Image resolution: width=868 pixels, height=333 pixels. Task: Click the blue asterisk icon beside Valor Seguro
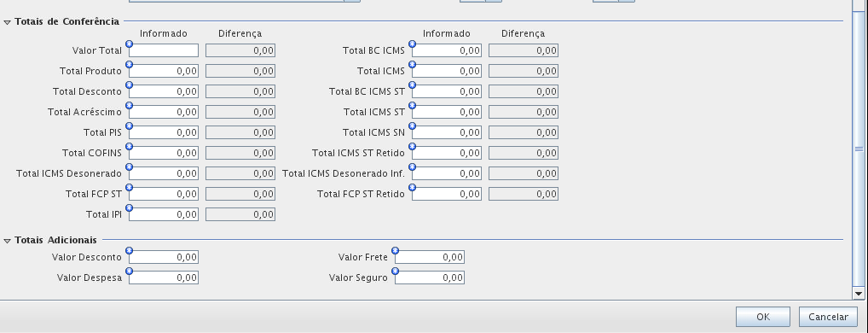pyautogui.click(x=396, y=272)
